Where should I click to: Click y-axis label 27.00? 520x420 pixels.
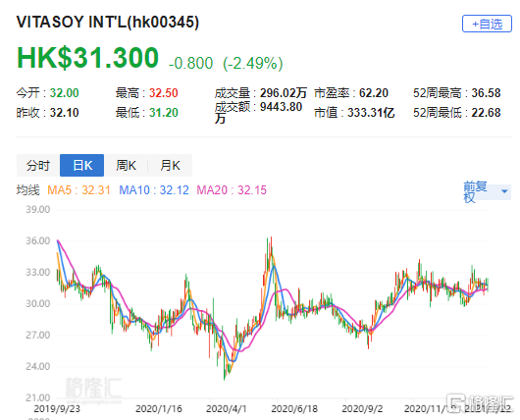[38, 335]
